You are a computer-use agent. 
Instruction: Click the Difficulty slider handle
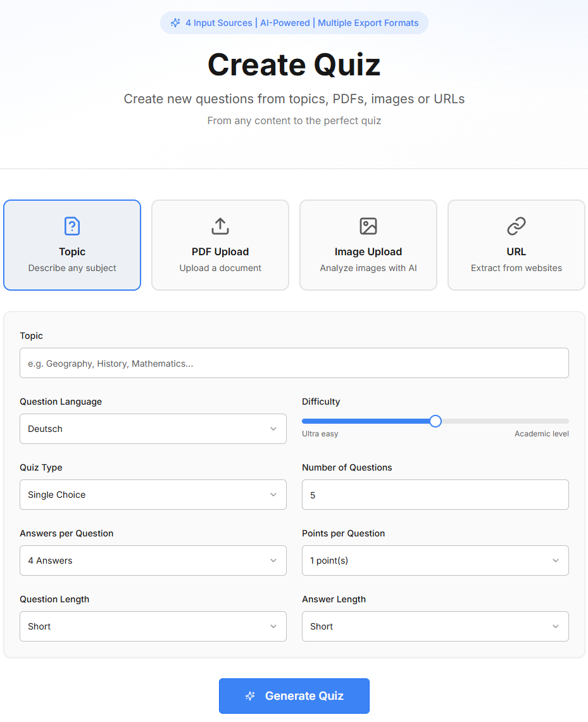click(435, 421)
